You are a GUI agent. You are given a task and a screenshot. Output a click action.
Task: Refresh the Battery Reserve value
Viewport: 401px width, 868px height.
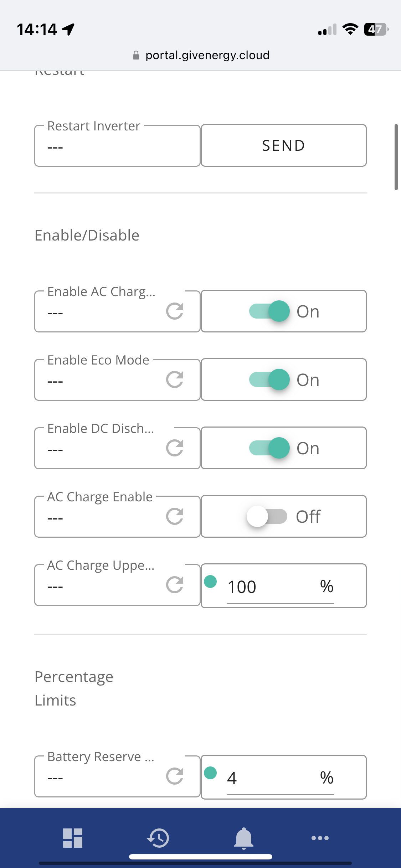(175, 776)
